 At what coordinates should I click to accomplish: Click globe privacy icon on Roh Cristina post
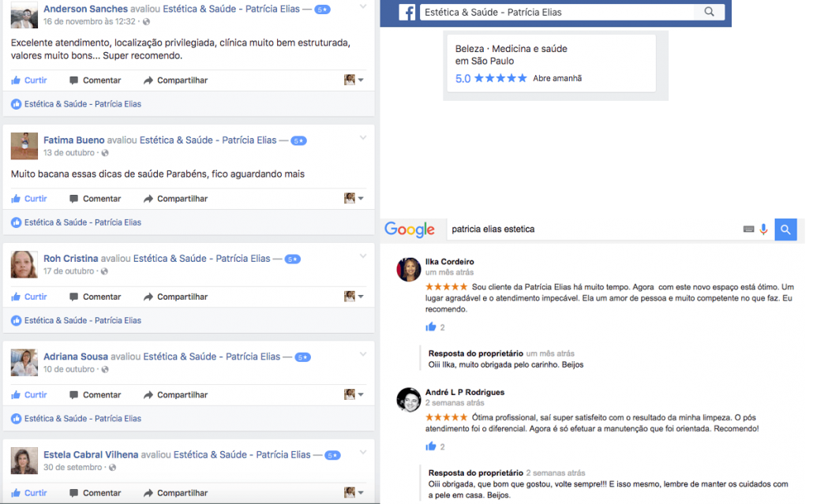tap(104, 271)
